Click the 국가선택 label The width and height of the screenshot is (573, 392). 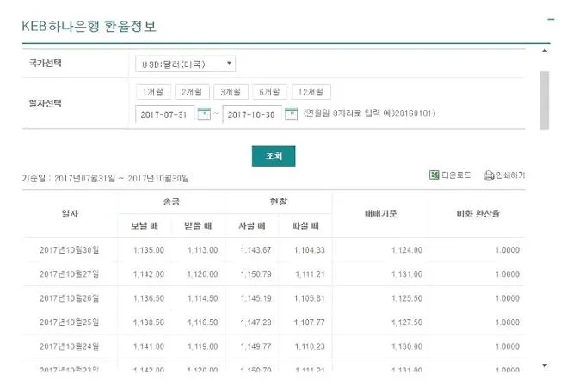click(45, 63)
